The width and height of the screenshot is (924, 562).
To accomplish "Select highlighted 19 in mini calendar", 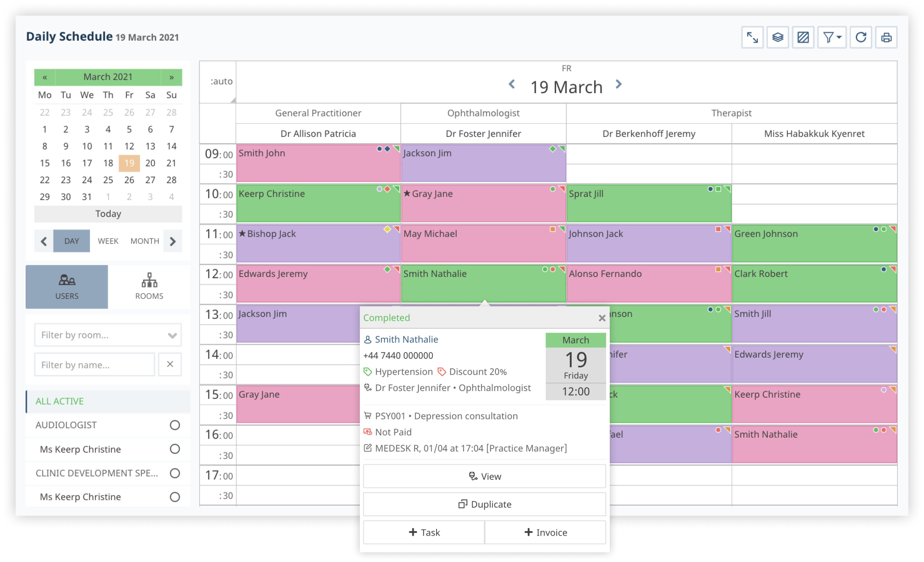I will pos(129,163).
